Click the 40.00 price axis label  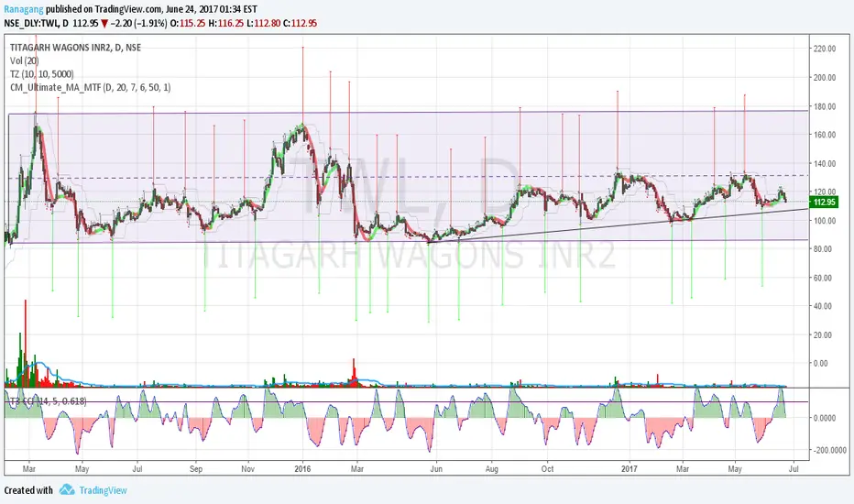[x=825, y=306]
